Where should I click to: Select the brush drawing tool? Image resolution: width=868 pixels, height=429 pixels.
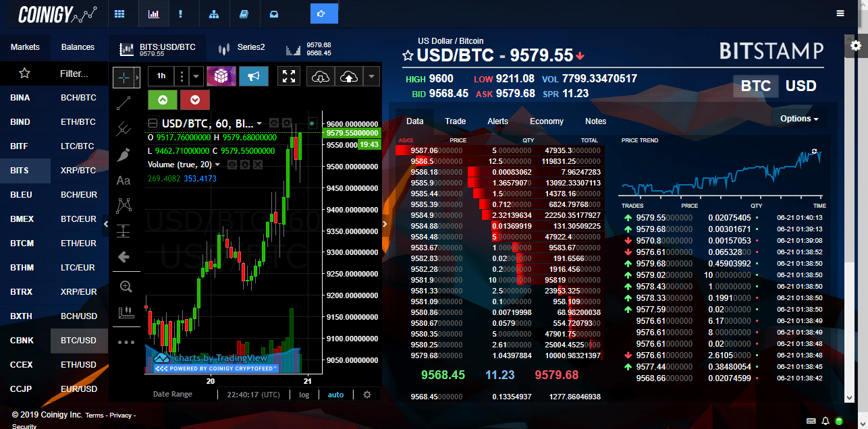click(124, 154)
